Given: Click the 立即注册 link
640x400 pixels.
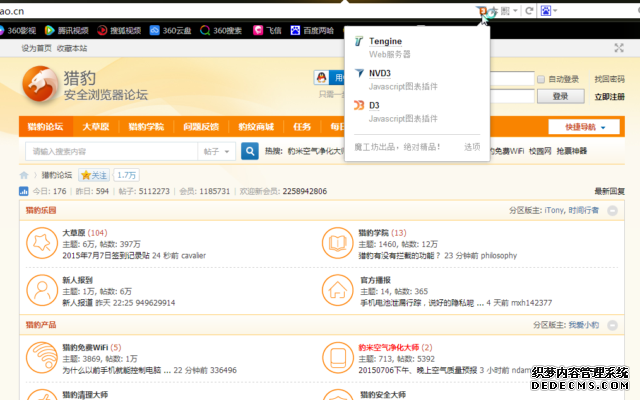Looking at the screenshot, I should (x=609, y=97).
